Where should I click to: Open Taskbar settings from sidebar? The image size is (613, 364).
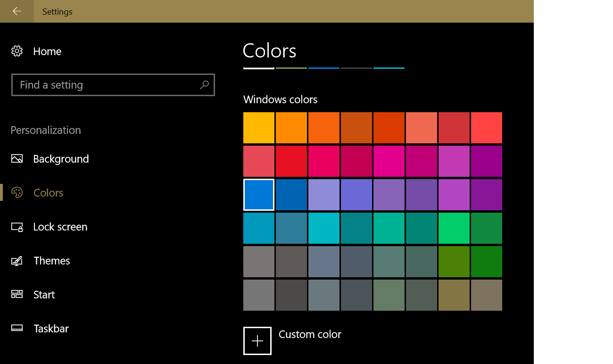click(50, 328)
